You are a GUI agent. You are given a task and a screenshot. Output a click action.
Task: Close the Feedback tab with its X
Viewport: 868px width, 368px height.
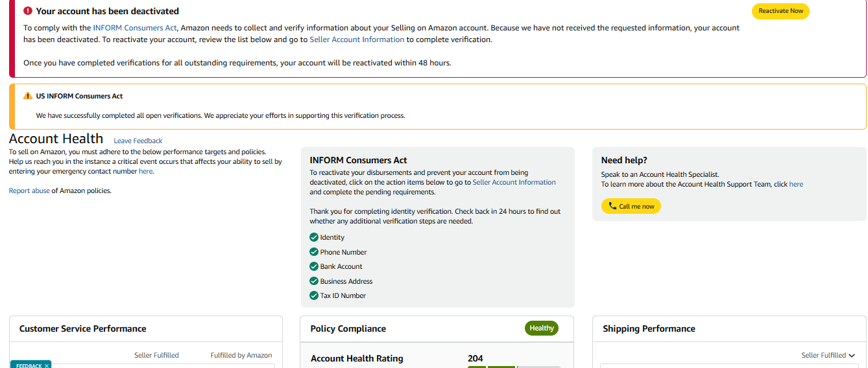[x=47, y=365]
